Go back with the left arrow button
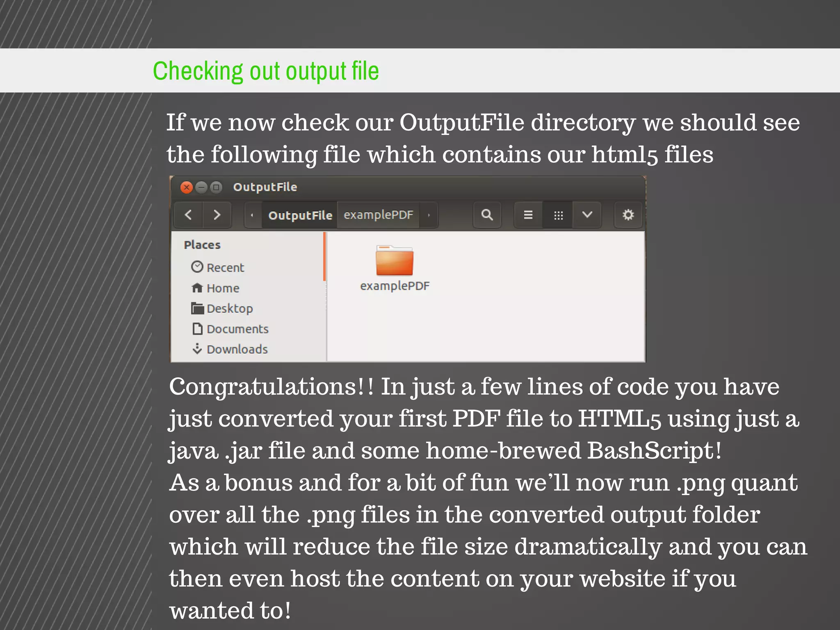The width and height of the screenshot is (840, 630). pos(189,215)
